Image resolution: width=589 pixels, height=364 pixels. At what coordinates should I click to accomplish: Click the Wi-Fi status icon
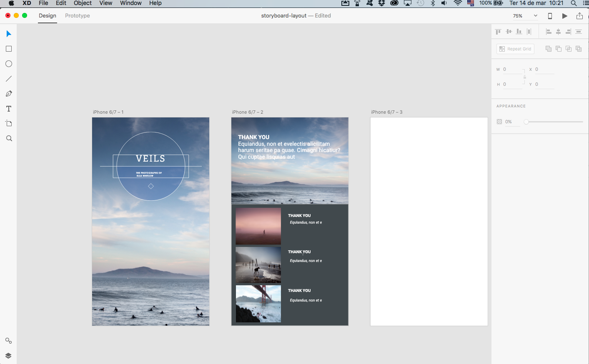458,3
